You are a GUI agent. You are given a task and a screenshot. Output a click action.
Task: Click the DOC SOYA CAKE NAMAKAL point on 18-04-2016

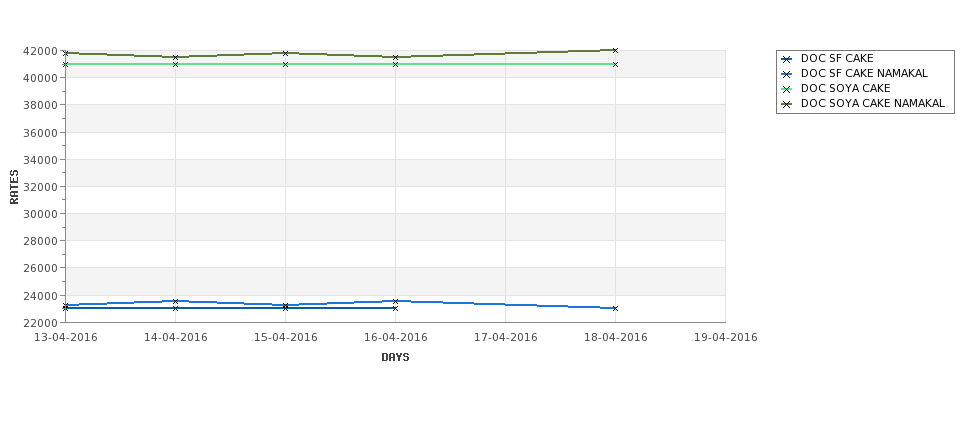click(615, 50)
